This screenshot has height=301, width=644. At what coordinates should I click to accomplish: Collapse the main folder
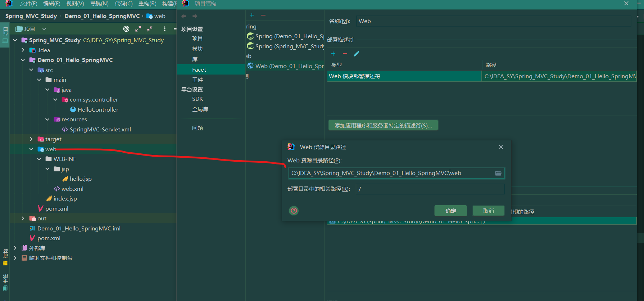point(39,80)
